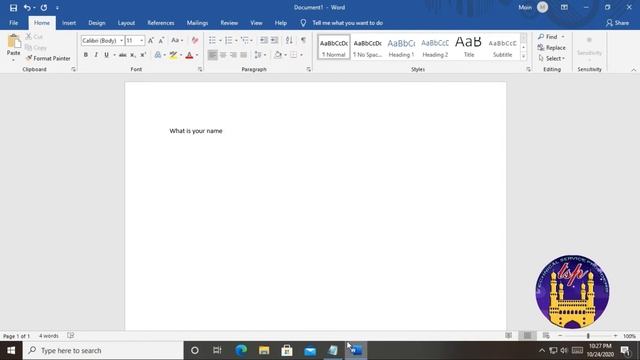Toggle left alignment
640x360 pixels.
tap(213, 55)
